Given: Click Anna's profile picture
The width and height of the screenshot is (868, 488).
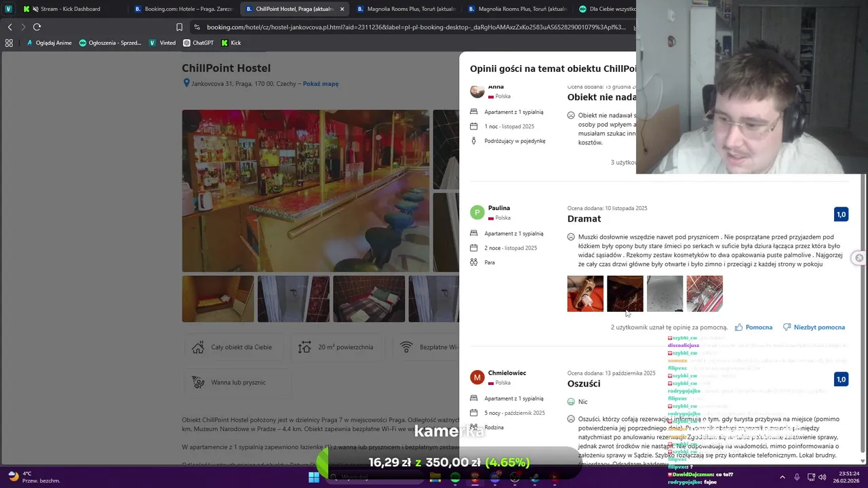Looking at the screenshot, I should pyautogui.click(x=477, y=91).
